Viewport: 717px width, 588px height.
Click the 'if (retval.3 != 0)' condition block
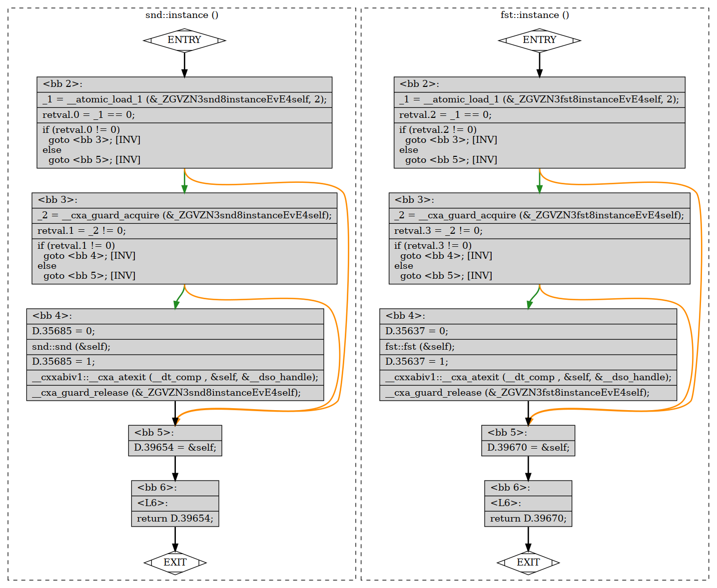point(540,261)
